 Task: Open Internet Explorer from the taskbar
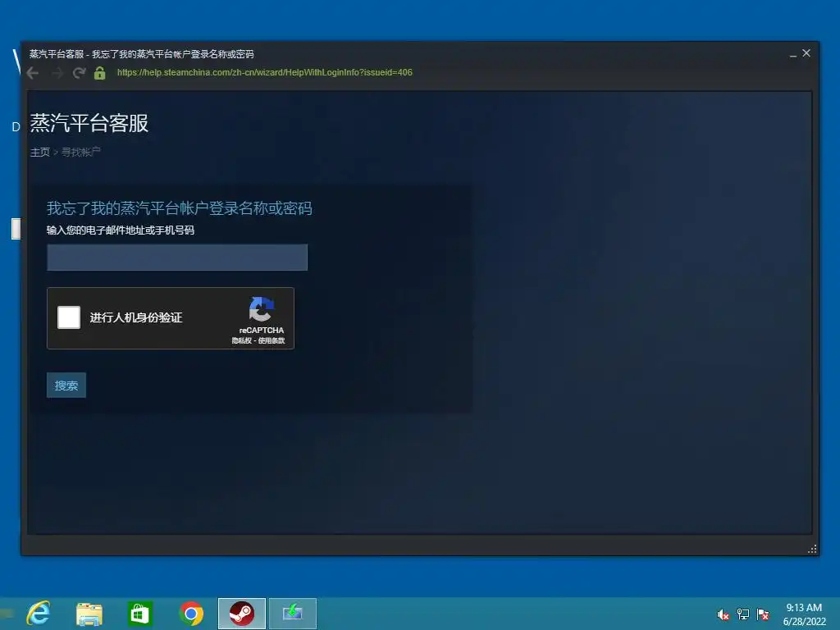(39, 614)
